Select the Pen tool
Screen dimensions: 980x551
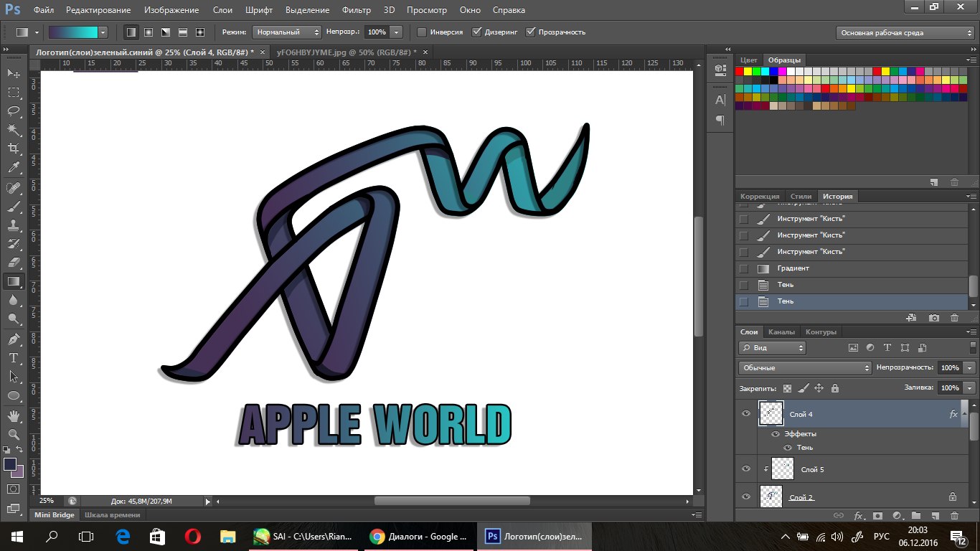14,339
